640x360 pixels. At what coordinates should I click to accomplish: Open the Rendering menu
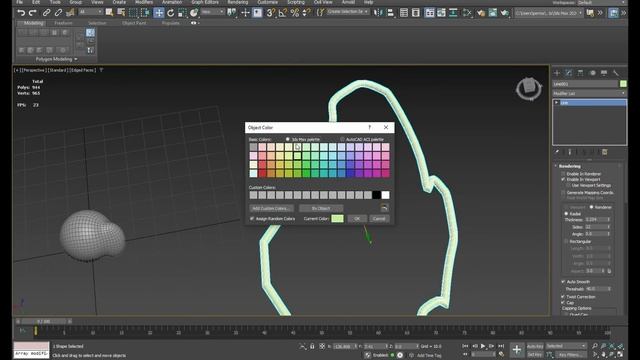click(x=238, y=2)
